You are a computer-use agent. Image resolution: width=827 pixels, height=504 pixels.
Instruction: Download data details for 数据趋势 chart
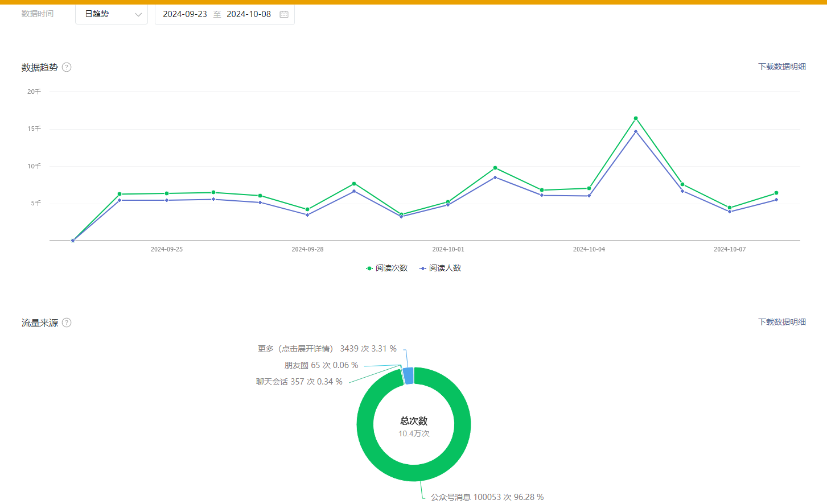click(781, 67)
